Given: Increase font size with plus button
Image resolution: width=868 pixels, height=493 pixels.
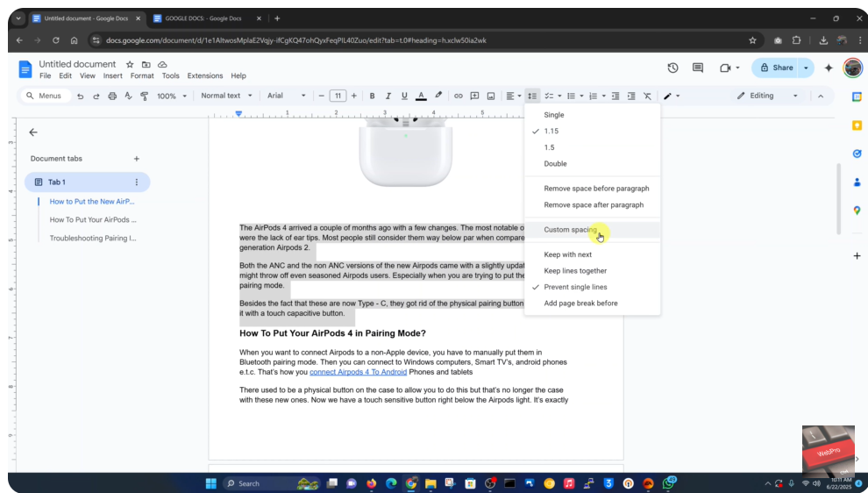Looking at the screenshot, I should (x=353, y=96).
